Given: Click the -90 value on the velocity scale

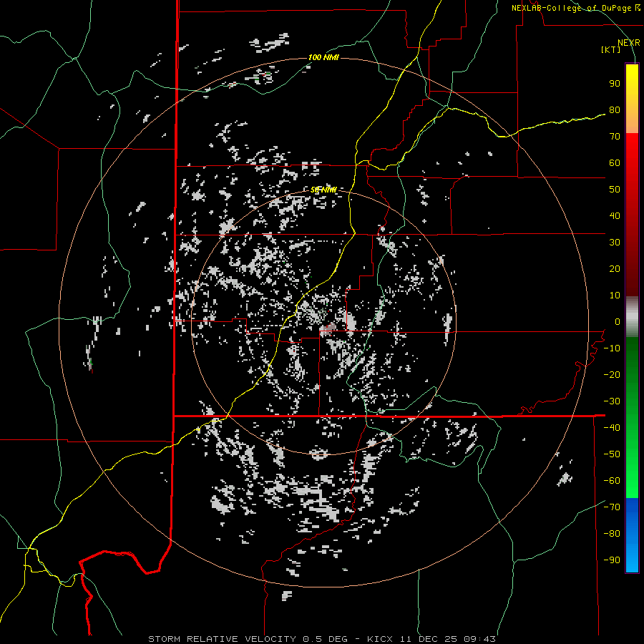Looking at the screenshot, I should pyautogui.click(x=612, y=560).
